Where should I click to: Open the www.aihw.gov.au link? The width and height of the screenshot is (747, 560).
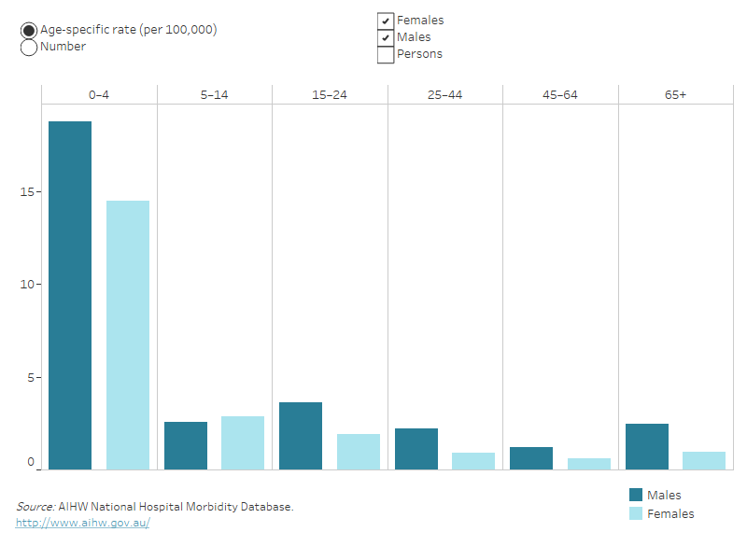click(82, 523)
